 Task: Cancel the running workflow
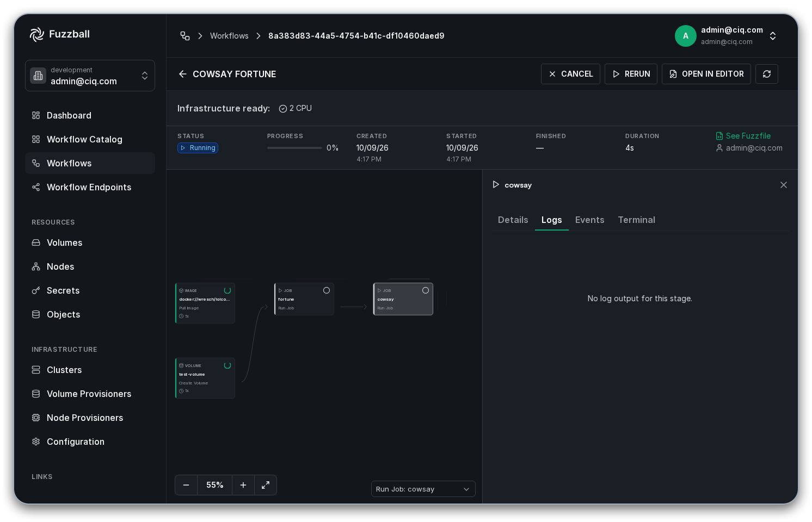point(570,74)
